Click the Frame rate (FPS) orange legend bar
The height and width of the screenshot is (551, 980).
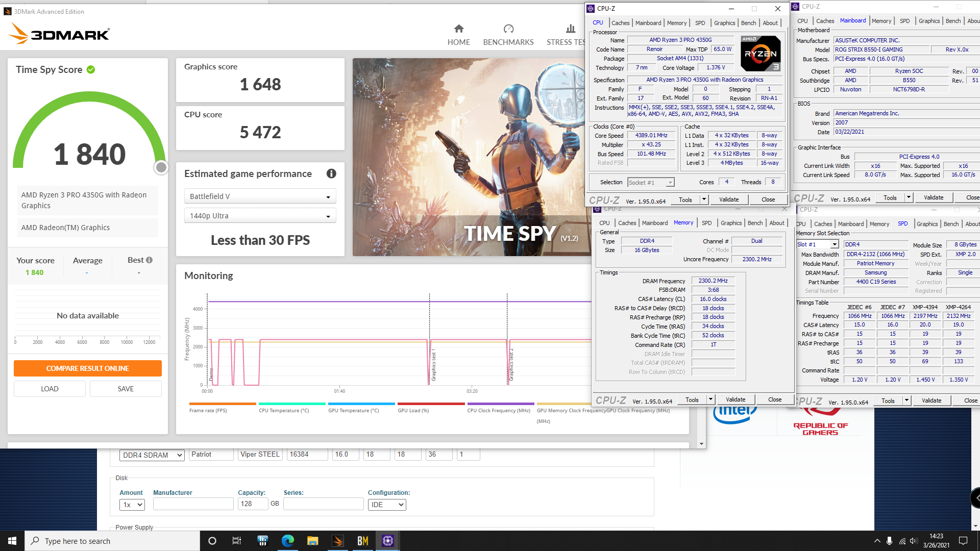click(x=223, y=404)
